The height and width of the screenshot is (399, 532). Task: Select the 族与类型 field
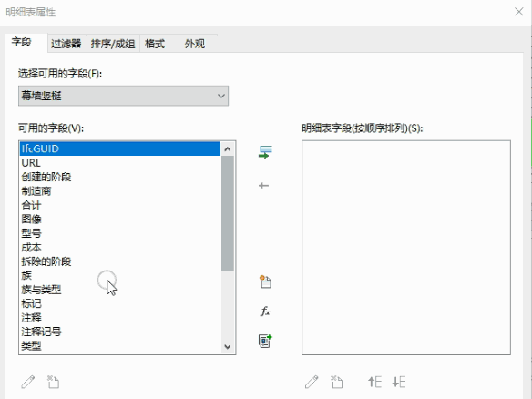[119, 290]
